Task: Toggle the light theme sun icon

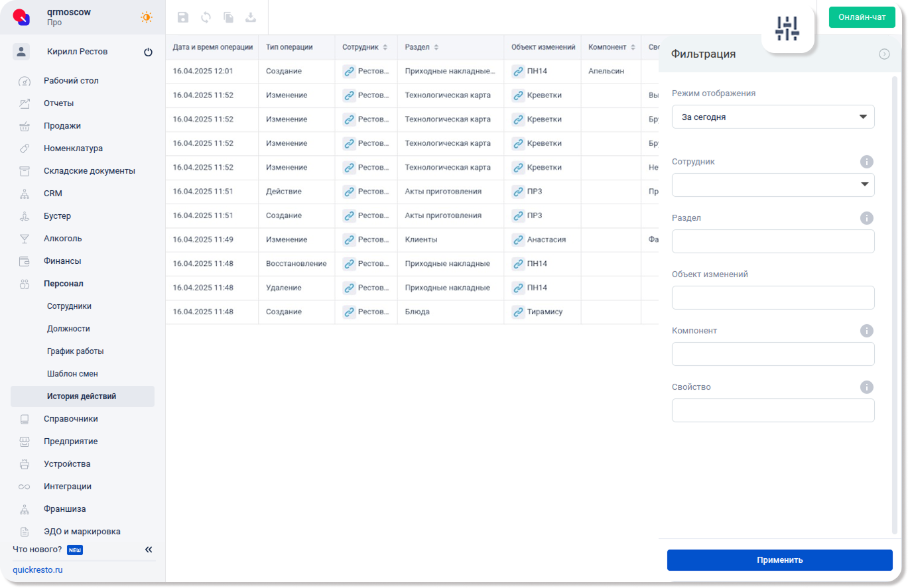Action: [146, 17]
